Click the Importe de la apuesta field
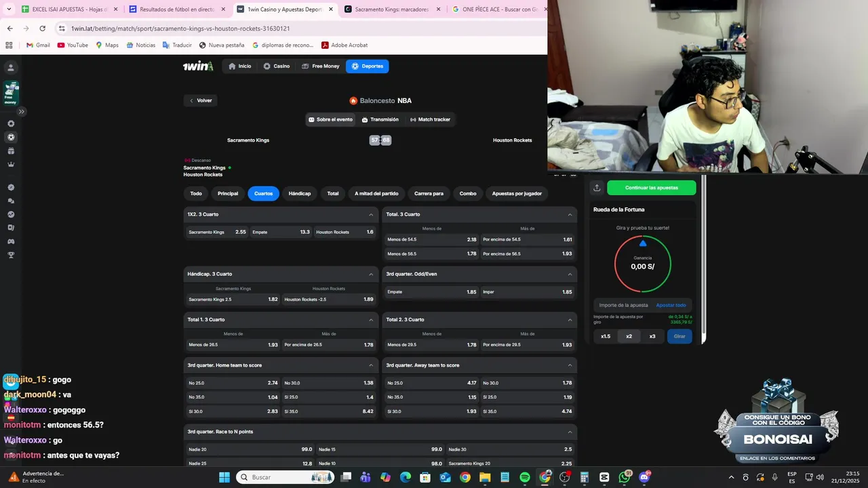 (x=623, y=305)
